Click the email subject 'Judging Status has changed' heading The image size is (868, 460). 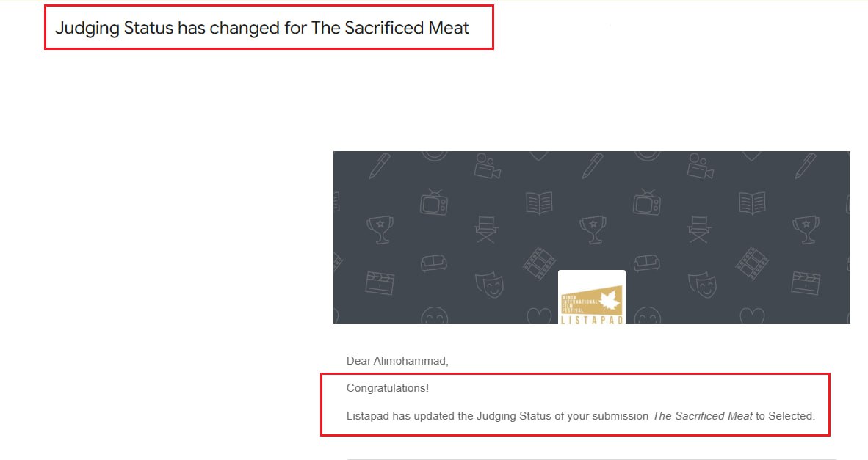point(262,29)
